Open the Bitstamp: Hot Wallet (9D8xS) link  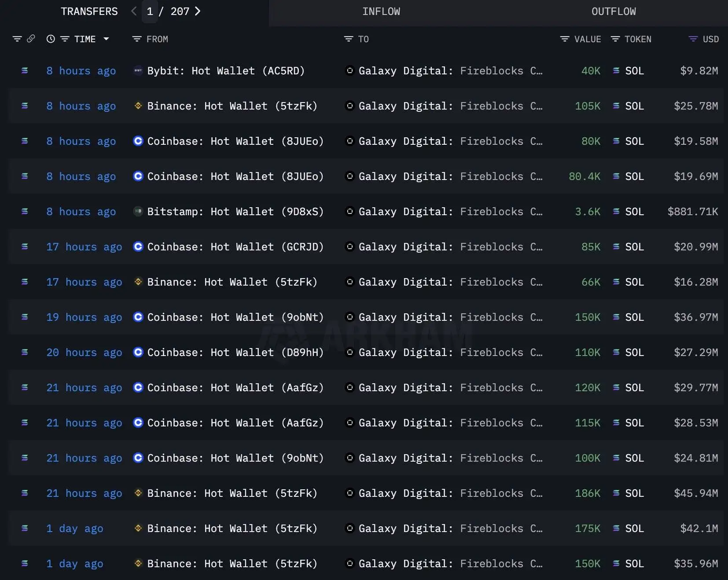pyautogui.click(x=235, y=212)
